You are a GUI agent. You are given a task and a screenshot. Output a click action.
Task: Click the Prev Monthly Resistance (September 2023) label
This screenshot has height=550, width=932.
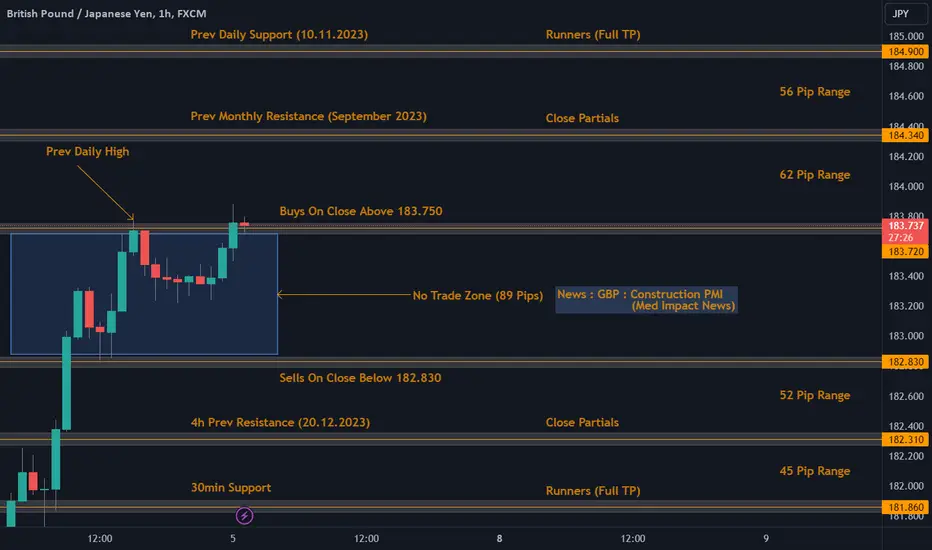pos(308,116)
